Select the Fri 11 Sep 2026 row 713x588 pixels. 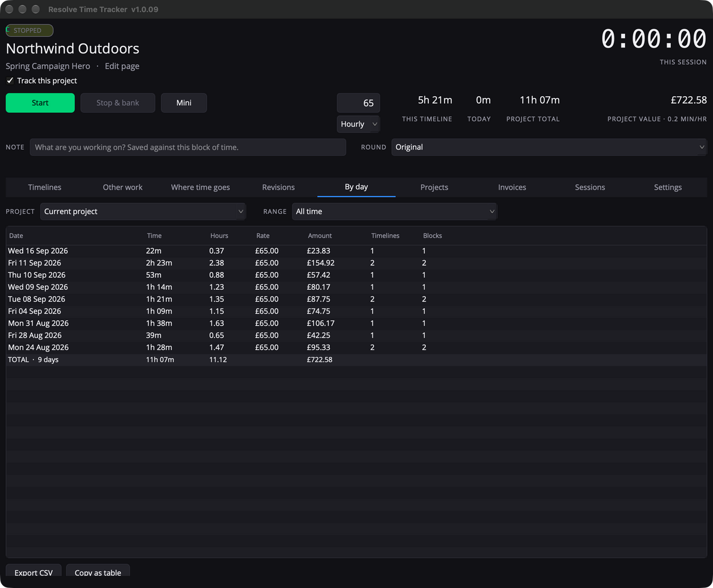pyautogui.click(x=356, y=263)
